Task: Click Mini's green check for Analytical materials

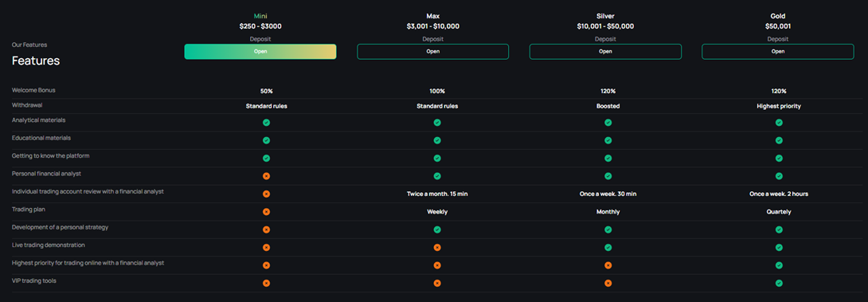Action: (x=266, y=123)
